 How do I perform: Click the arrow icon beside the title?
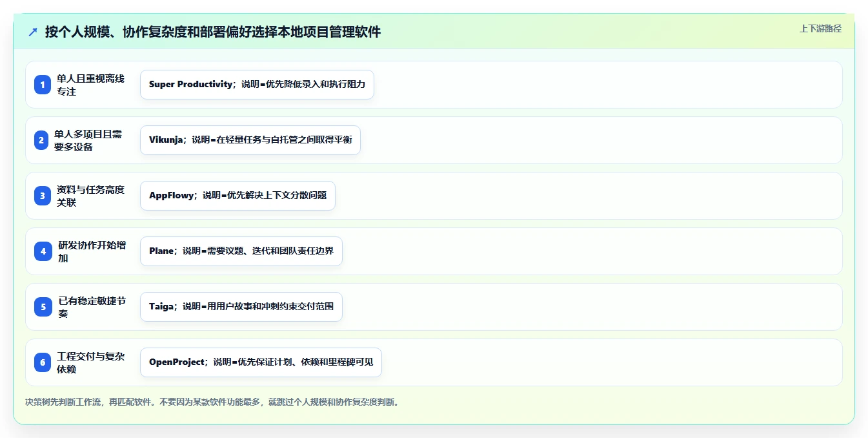[x=33, y=32]
